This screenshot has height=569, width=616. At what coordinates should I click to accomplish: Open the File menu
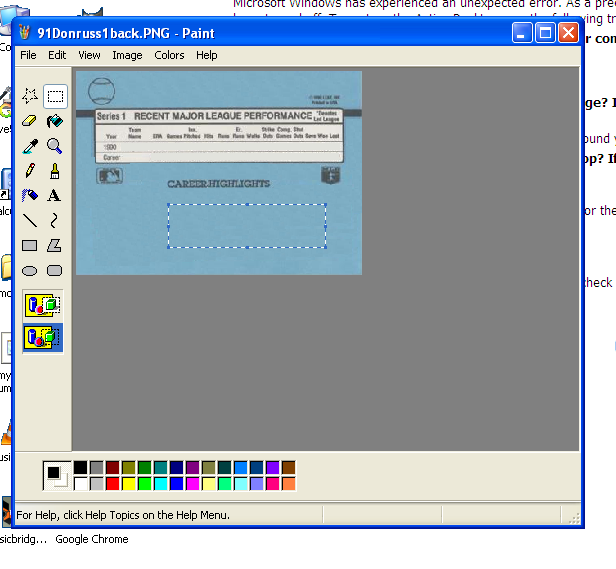coord(28,55)
